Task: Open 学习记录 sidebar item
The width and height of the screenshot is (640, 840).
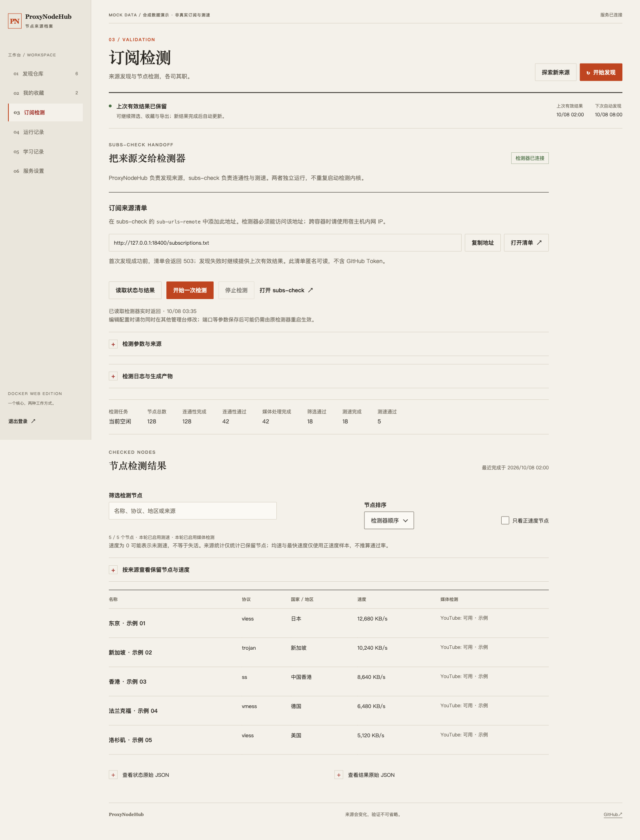Action: tap(46, 152)
